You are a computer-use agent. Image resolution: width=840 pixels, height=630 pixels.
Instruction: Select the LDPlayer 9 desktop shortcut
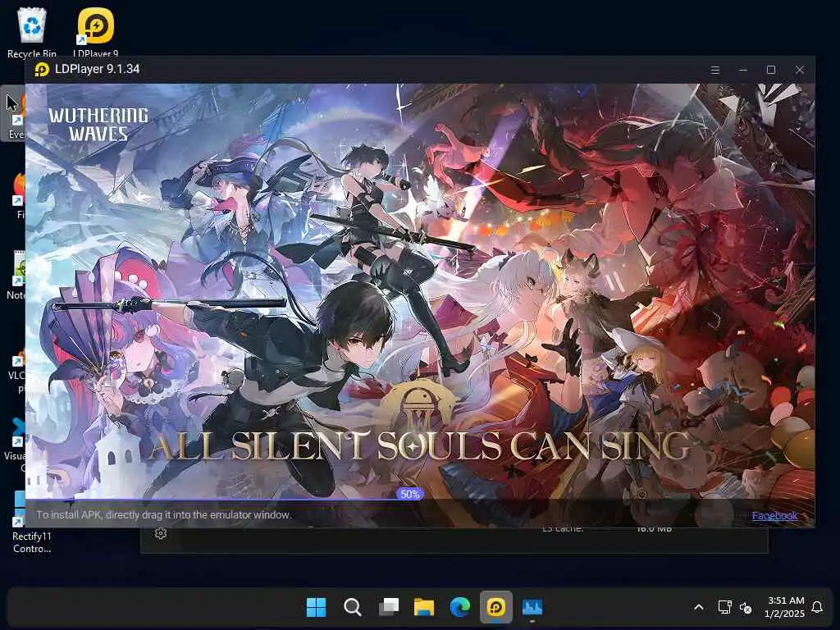[95, 32]
